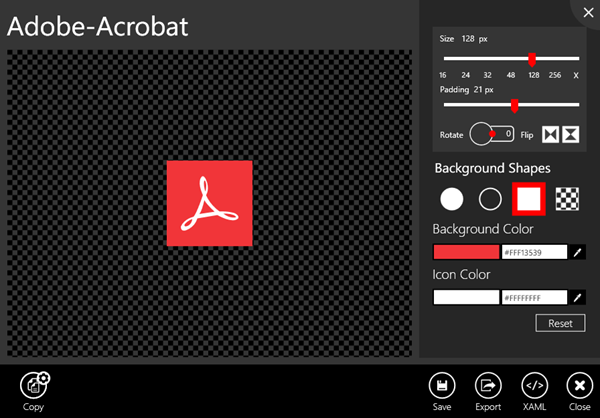Open the red Background Color swatch
This screenshot has width=600, height=418.
pos(466,252)
